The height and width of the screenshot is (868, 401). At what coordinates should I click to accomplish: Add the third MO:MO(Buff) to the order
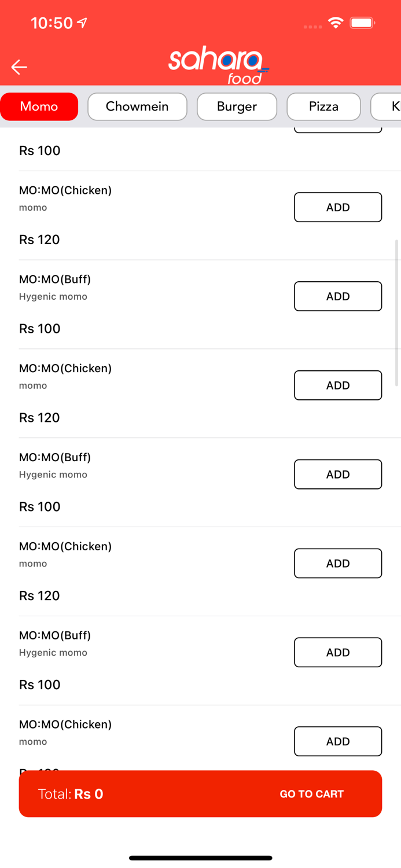pyautogui.click(x=338, y=653)
